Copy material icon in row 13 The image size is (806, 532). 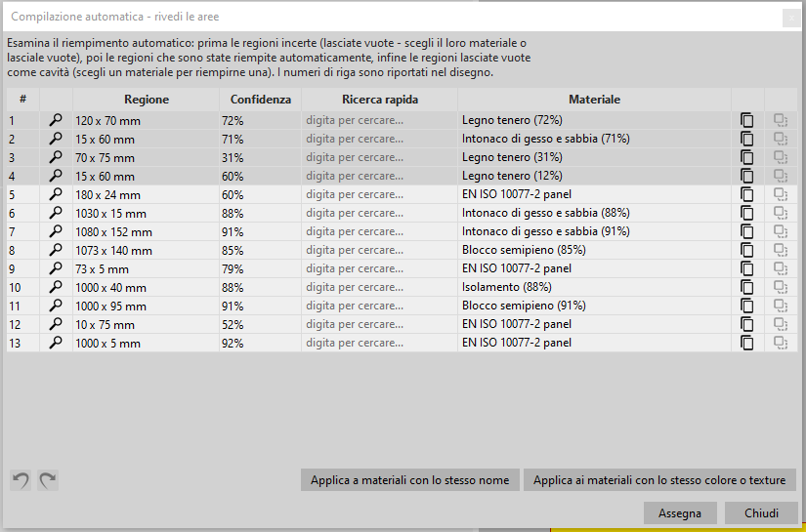pyautogui.click(x=746, y=342)
